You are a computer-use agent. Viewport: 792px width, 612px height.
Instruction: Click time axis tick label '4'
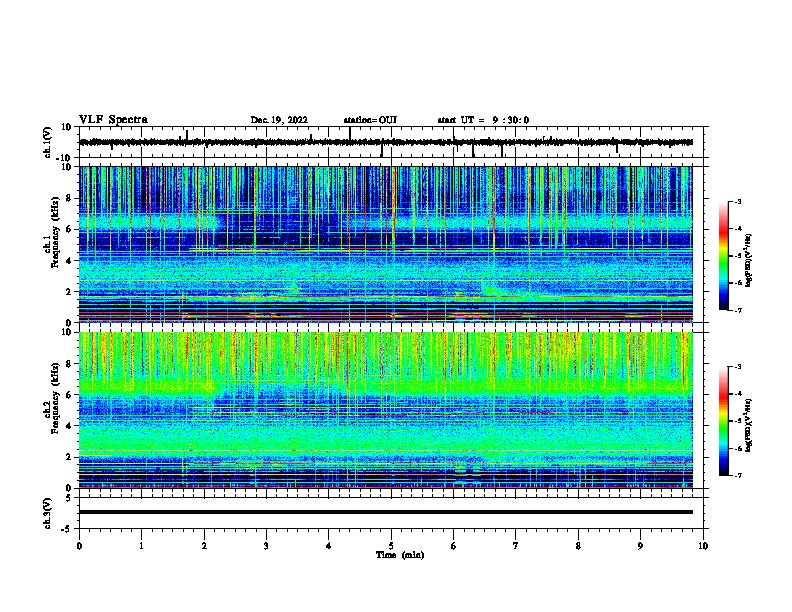tap(329, 546)
